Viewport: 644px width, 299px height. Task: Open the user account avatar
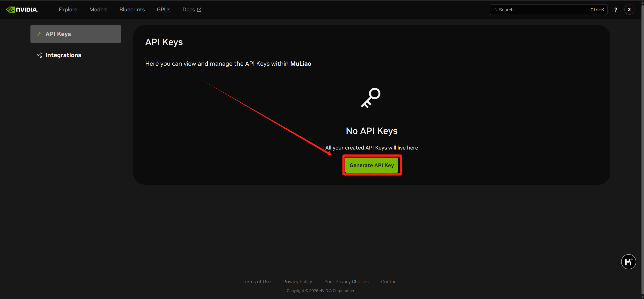click(629, 10)
